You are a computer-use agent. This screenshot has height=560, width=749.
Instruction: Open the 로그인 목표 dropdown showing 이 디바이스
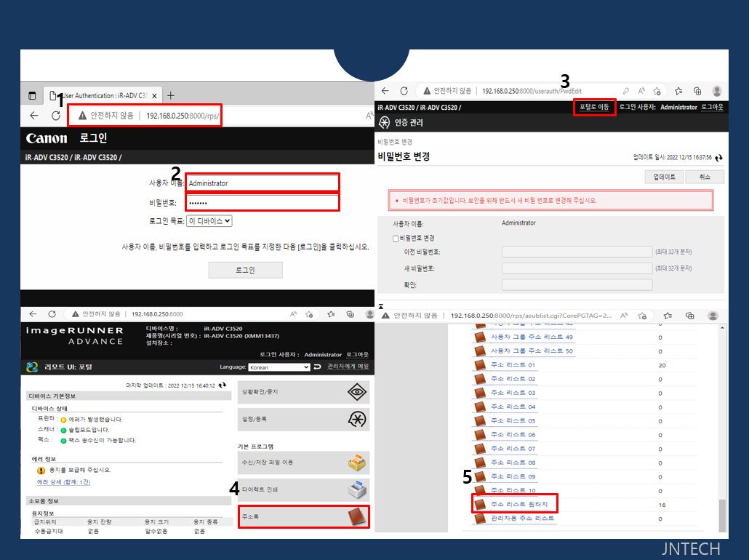(x=209, y=221)
